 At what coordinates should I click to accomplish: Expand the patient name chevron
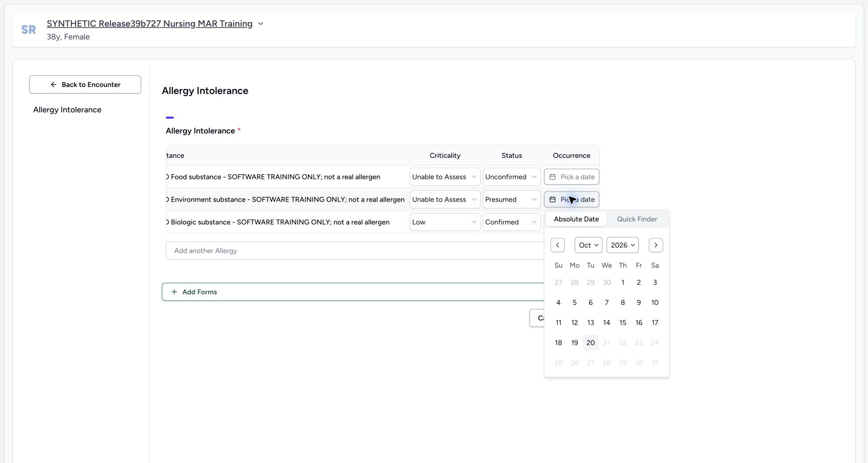261,24
